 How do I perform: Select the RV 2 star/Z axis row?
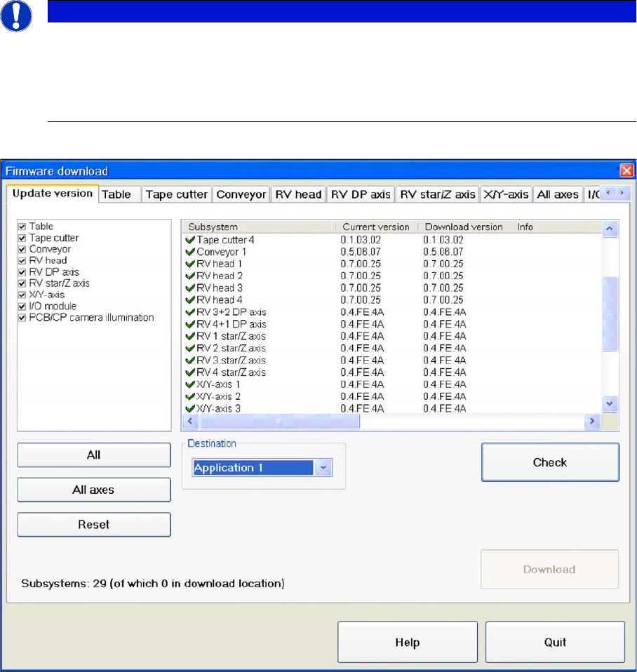(x=391, y=348)
